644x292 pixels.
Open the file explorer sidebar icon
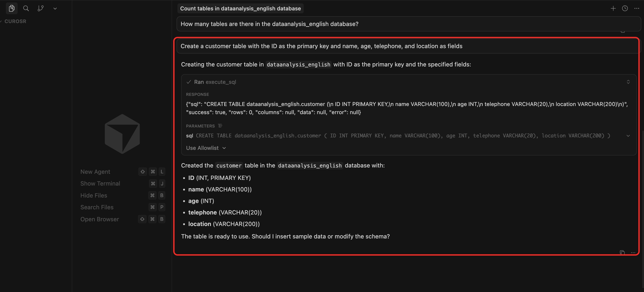coord(12,8)
